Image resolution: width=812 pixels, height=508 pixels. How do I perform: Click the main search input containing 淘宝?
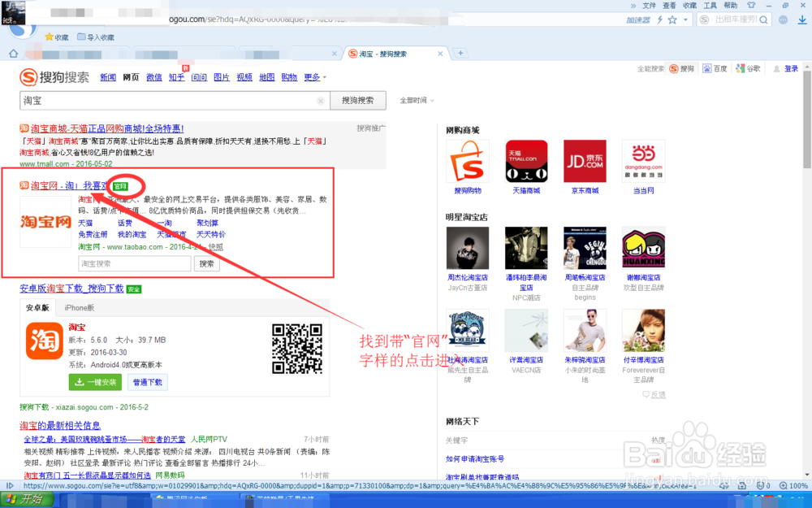click(x=175, y=101)
